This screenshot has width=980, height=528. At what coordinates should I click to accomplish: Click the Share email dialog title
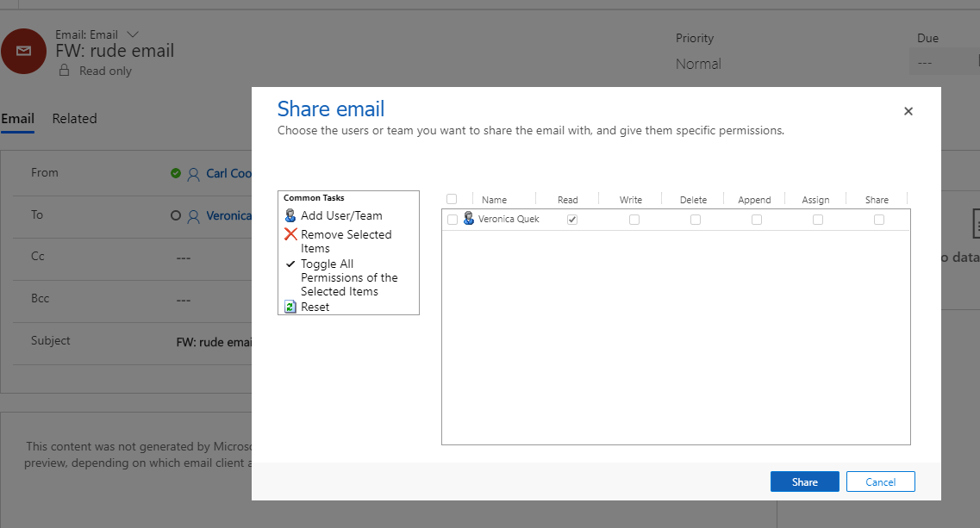[331, 109]
